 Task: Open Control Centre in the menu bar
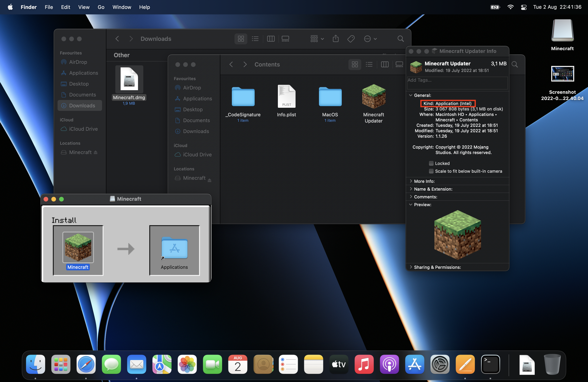523,7
